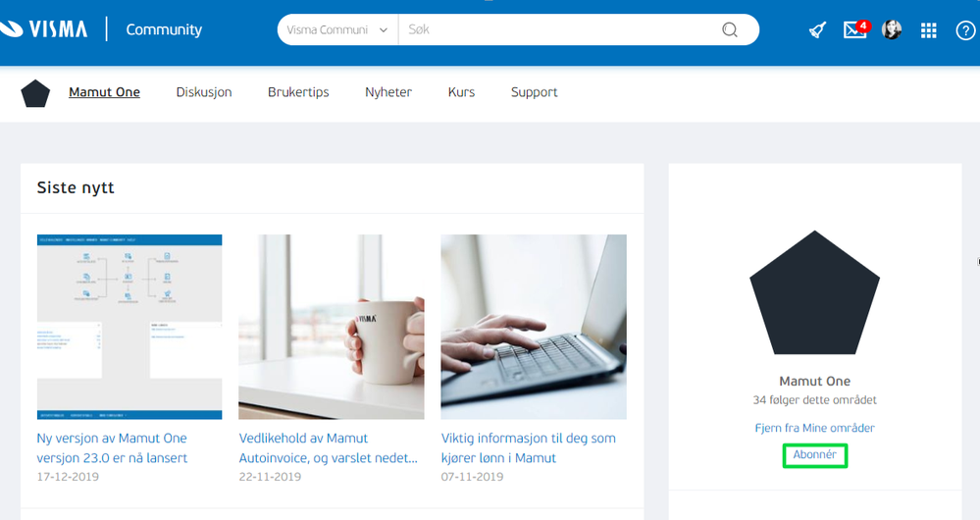Click 'Fjern fra Mine områder' link
The width and height of the screenshot is (980, 520).
(814, 428)
